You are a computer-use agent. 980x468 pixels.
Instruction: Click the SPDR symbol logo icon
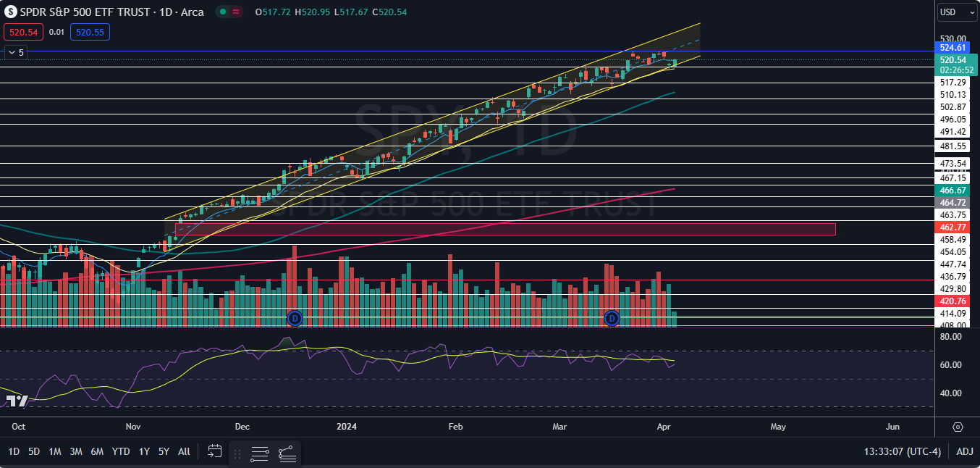pyautogui.click(x=10, y=11)
